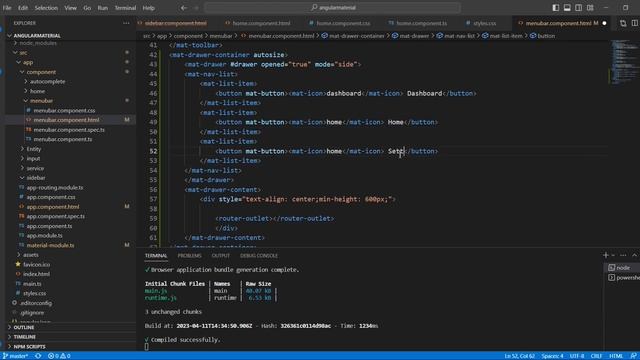Collapse the app folder

[28, 62]
